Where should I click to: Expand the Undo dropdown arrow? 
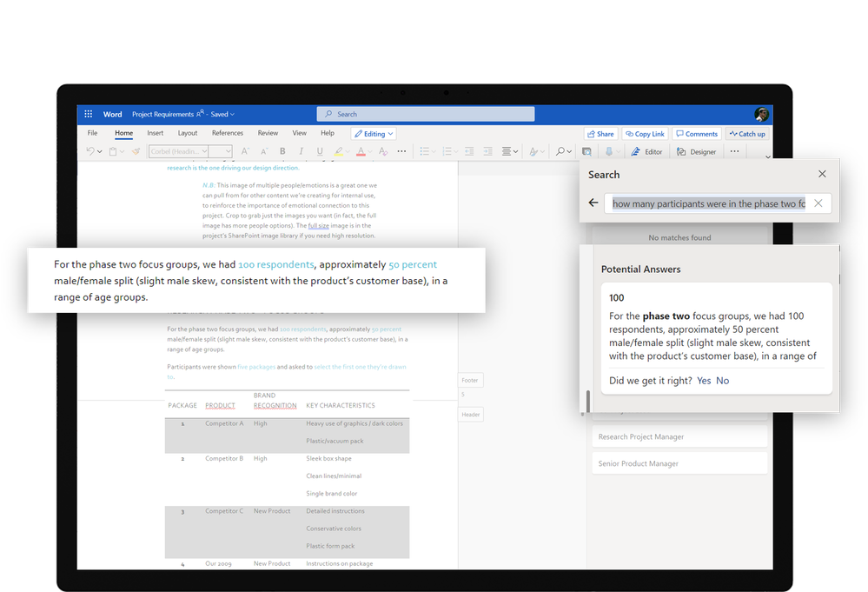click(100, 152)
